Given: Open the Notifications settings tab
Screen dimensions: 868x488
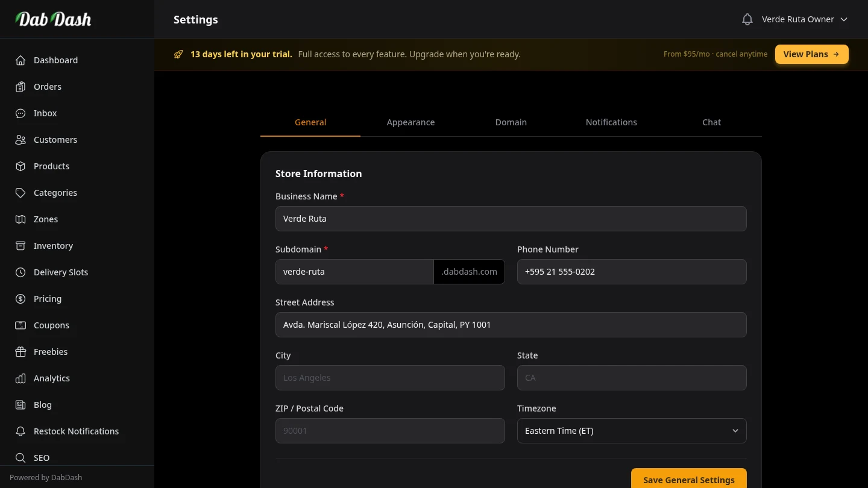Looking at the screenshot, I should 611,122.
